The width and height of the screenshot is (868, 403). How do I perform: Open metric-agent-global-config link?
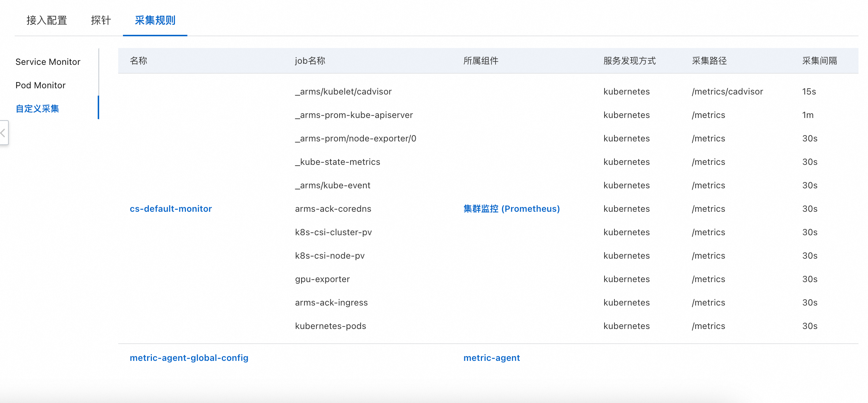point(189,358)
